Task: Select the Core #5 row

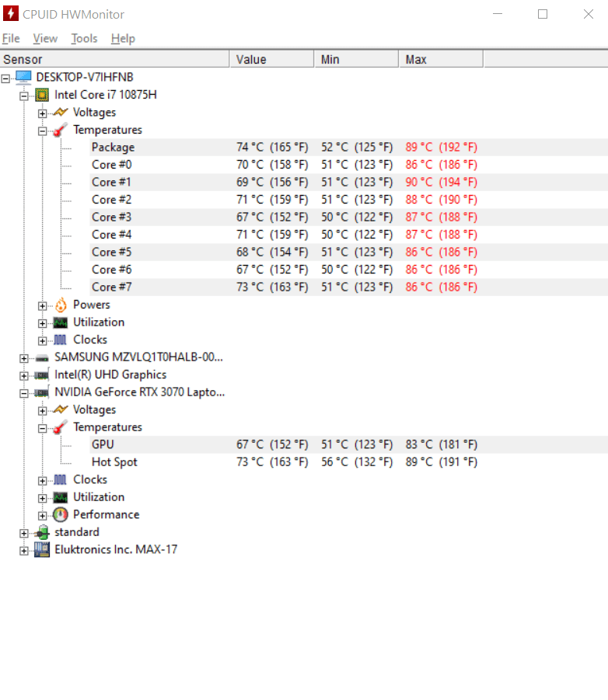Action: click(x=348, y=252)
